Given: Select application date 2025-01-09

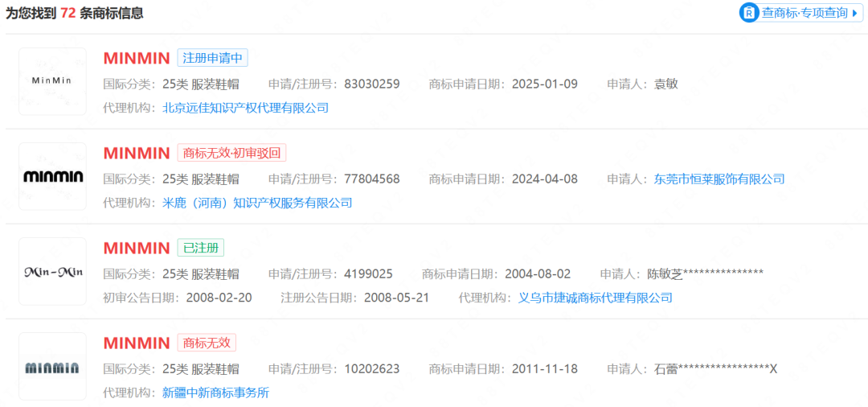Looking at the screenshot, I should point(545,84).
